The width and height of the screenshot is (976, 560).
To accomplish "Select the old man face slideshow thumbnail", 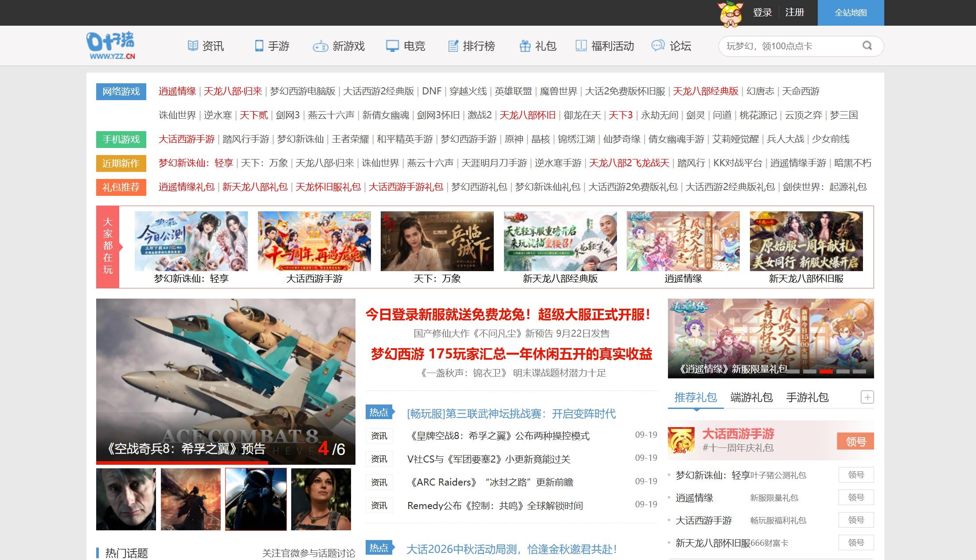I will pos(126,499).
